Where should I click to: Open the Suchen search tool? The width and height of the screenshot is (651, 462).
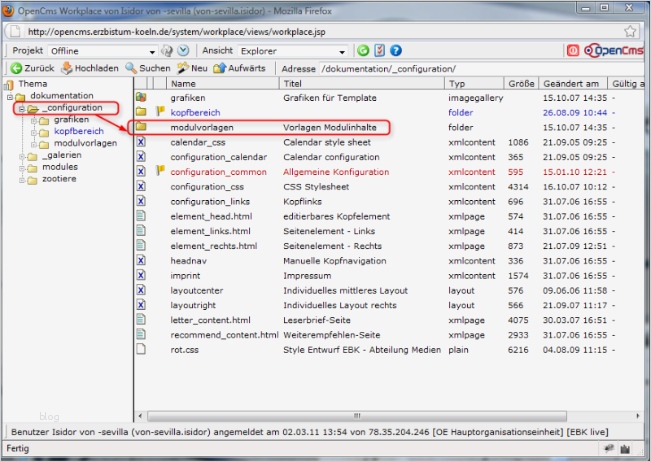pyautogui.click(x=148, y=68)
